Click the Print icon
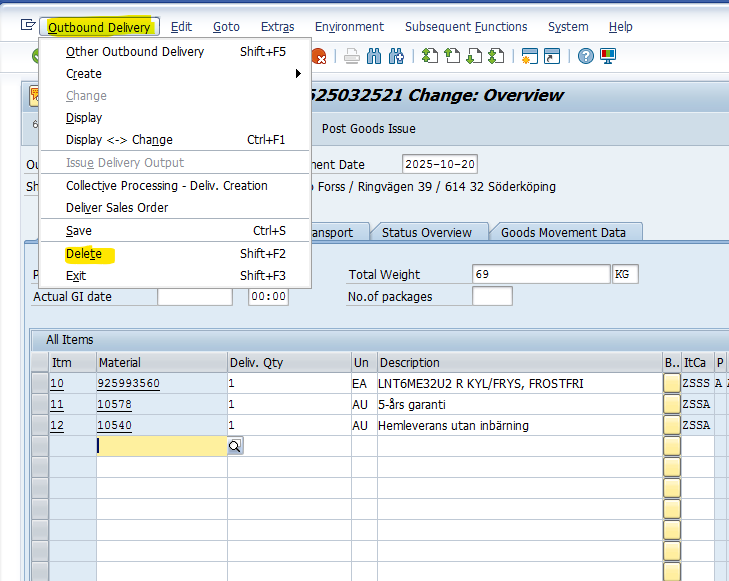The height and width of the screenshot is (581, 729). pyautogui.click(x=351, y=57)
